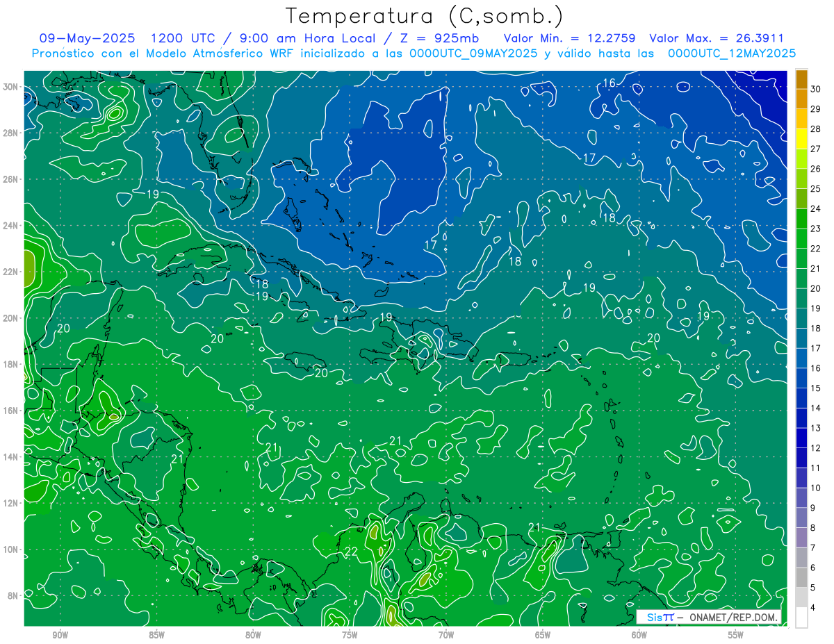Click the "55W" longitude axis label
Viewport: 834px width, 644px height.
[736, 635]
